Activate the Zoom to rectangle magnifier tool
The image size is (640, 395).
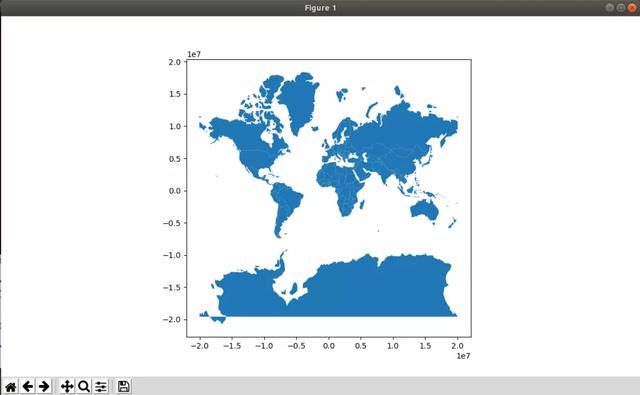tap(84, 386)
